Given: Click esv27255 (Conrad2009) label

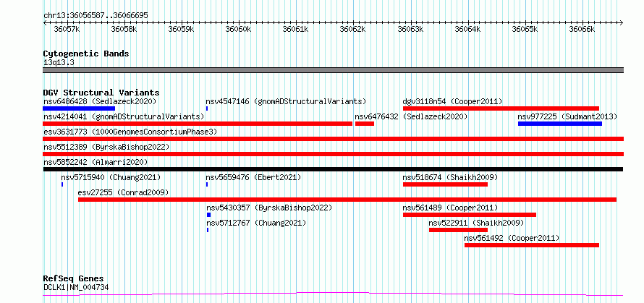Looking at the screenshot, I should point(123,192).
